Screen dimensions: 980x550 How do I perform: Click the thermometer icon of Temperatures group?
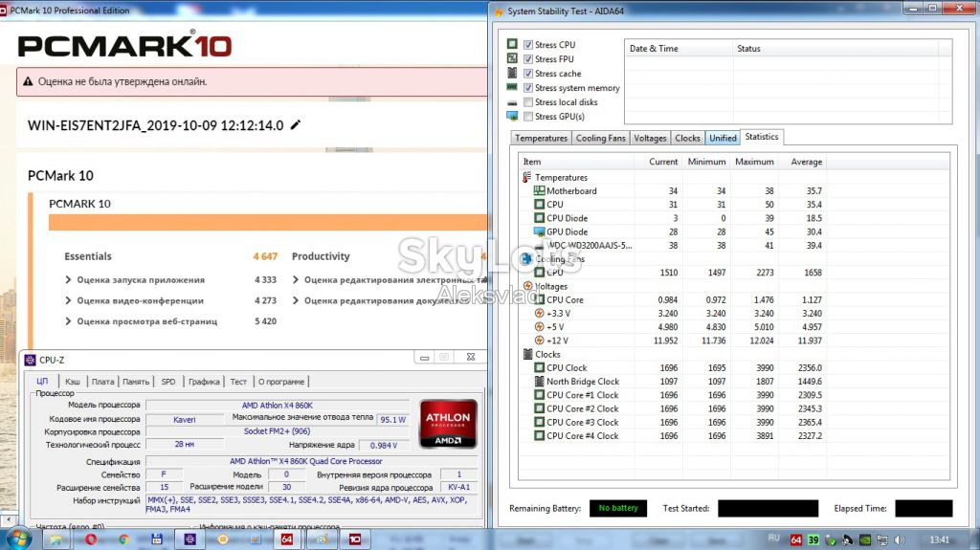click(527, 178)
